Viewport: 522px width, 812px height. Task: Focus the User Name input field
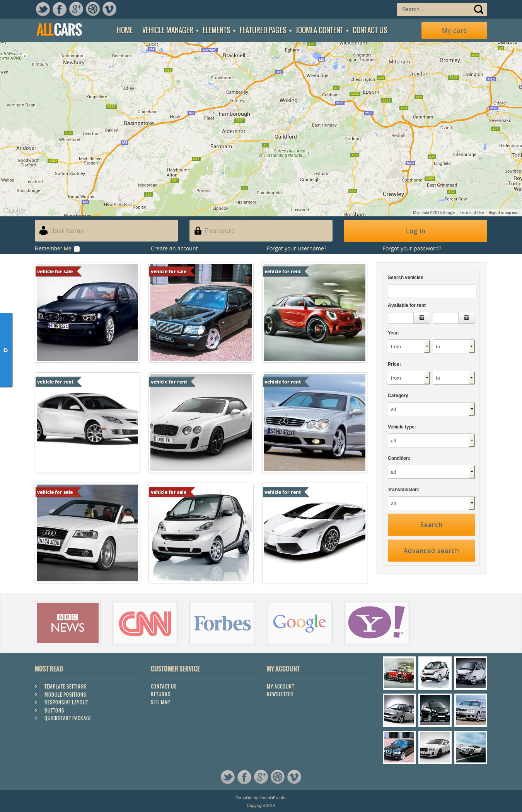pos(112,231)
